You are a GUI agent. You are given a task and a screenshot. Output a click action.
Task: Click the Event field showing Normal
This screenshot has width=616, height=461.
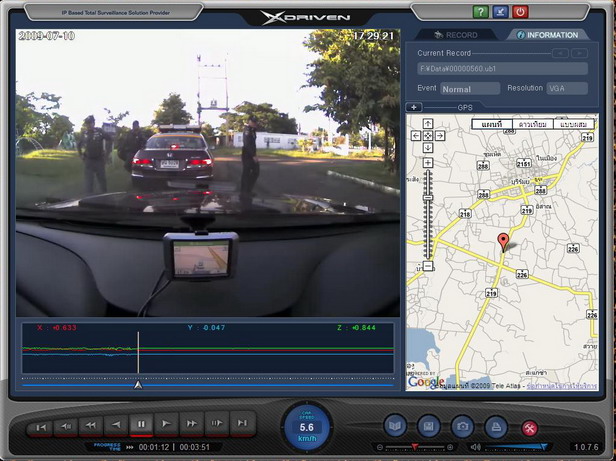click(x=470, y=88)
